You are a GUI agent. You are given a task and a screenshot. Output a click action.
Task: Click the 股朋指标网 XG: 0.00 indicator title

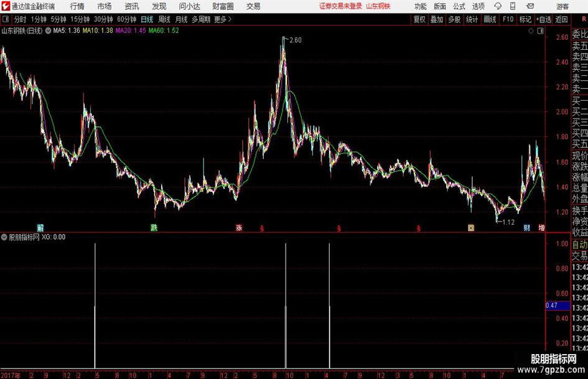(37, 237)
